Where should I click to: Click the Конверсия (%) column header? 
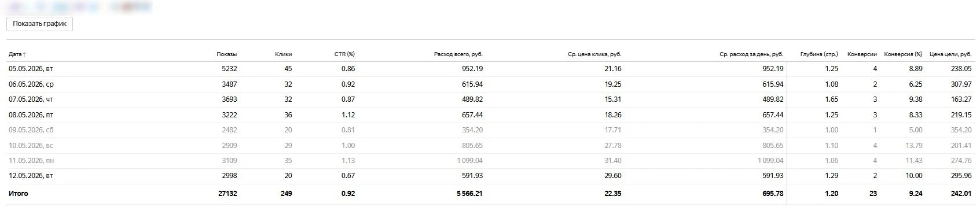[903, 54]
